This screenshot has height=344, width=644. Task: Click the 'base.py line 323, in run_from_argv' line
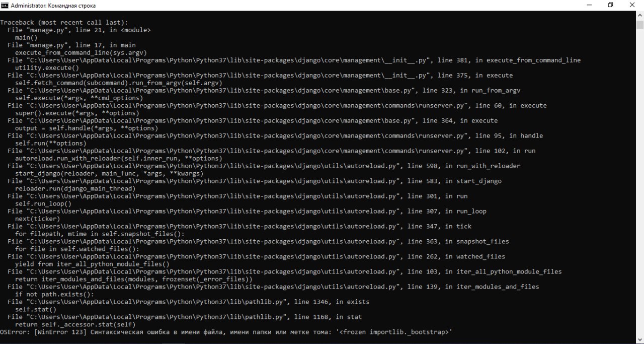[264, 91]
